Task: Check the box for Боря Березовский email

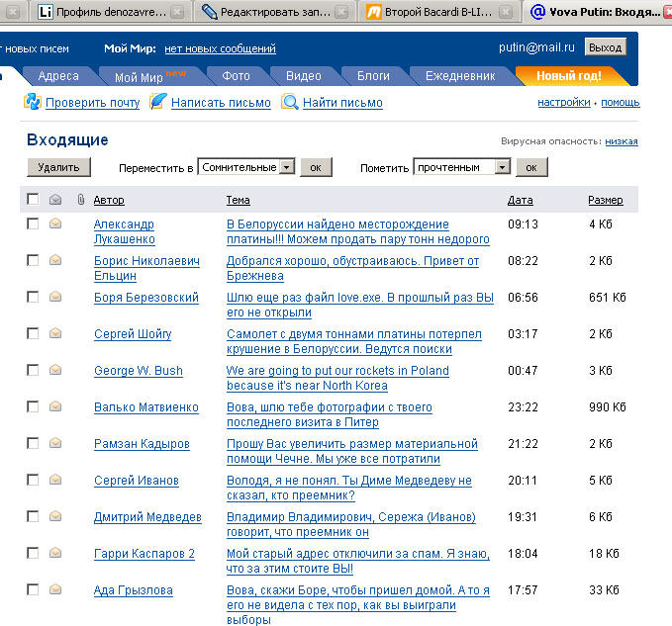Action: 33,297
